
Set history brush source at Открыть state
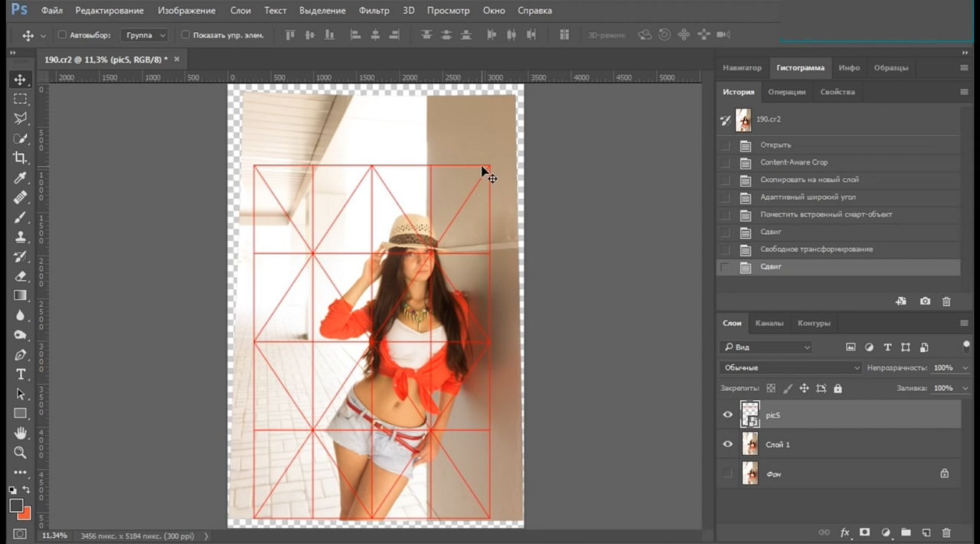725,145
